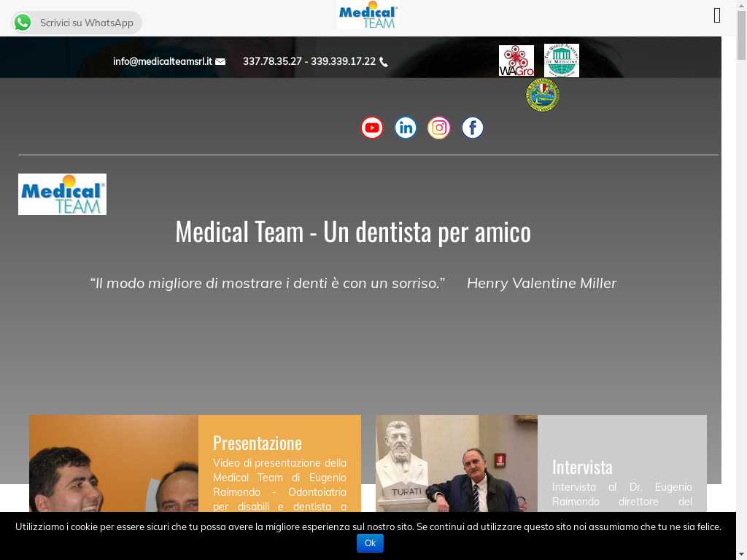The image size is (747, 560).
Task: Click the round green-yellow emblem badge
Action: (543, 95)
